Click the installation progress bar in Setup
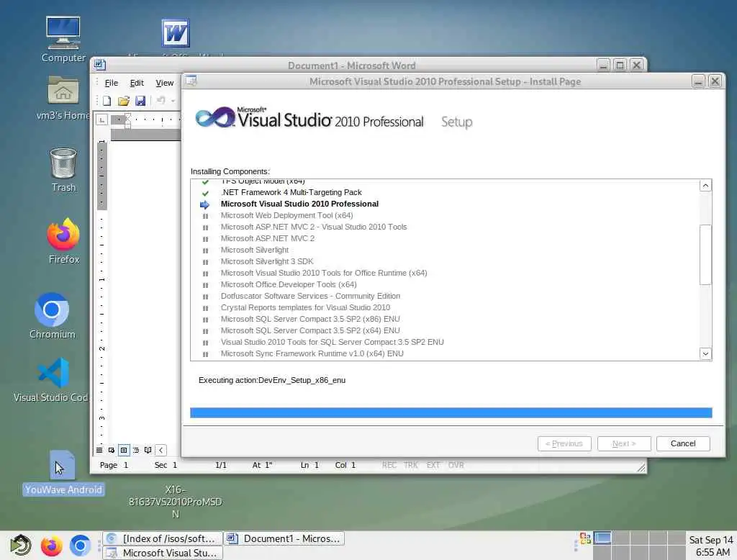This screenshot has height=560, width=737. [x=451, y=413]
